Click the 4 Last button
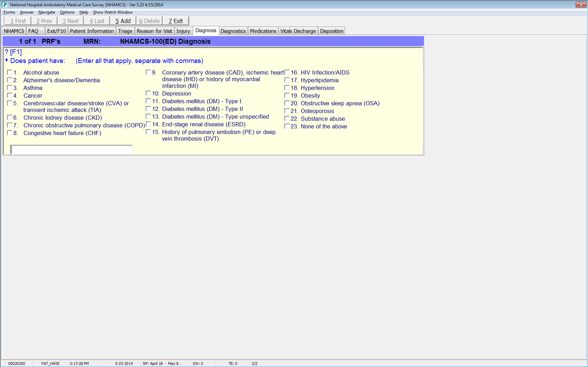The image size is (588, 367). pyautogui.click(x=97, y=21)
